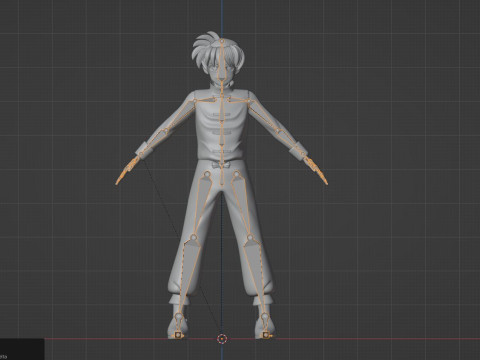The height and width of the screenshot is (360, 480).
Task: Select the hand bones on screen-left hand
Action: [x=127, y=170]
